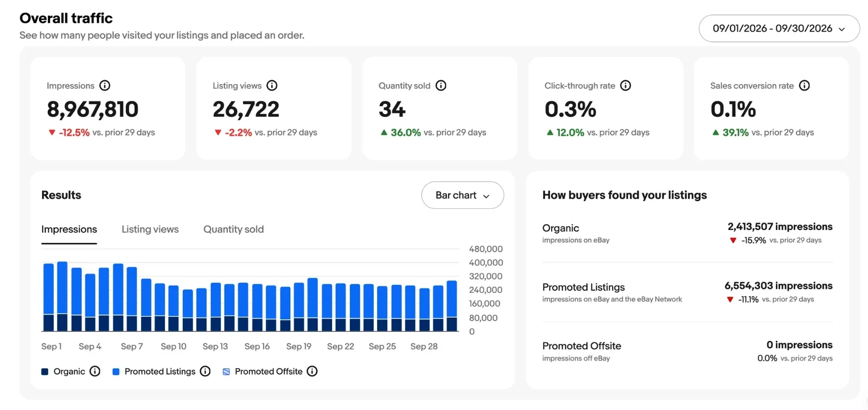Click 2,413,507 impressions for Organic
The height and width of the screenshot is (410, 868).
[780, 227]
